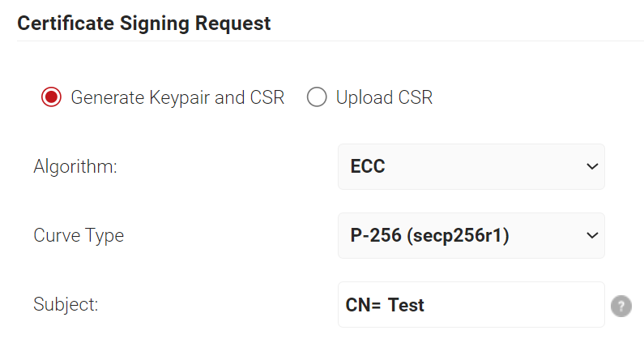Open the Algorithm dropdown
This screenshot has width=644, height=339.
(471, 166)
